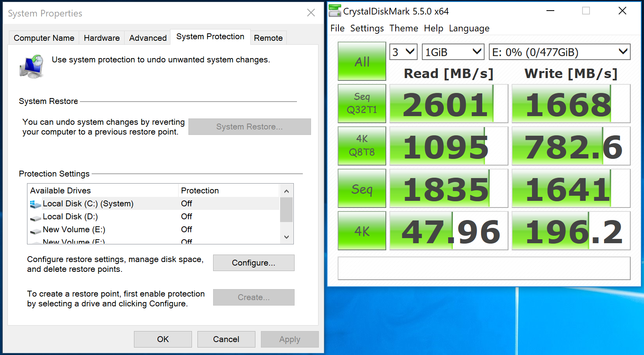Switch to the Advanced tab
Screen dimensions: 644x355
point(148,38)
